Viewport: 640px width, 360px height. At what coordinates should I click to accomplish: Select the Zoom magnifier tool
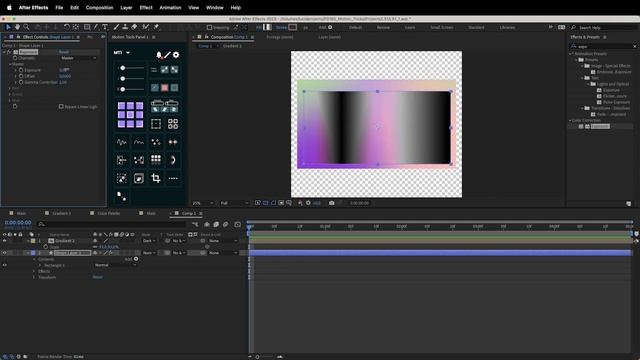[26, 27]
